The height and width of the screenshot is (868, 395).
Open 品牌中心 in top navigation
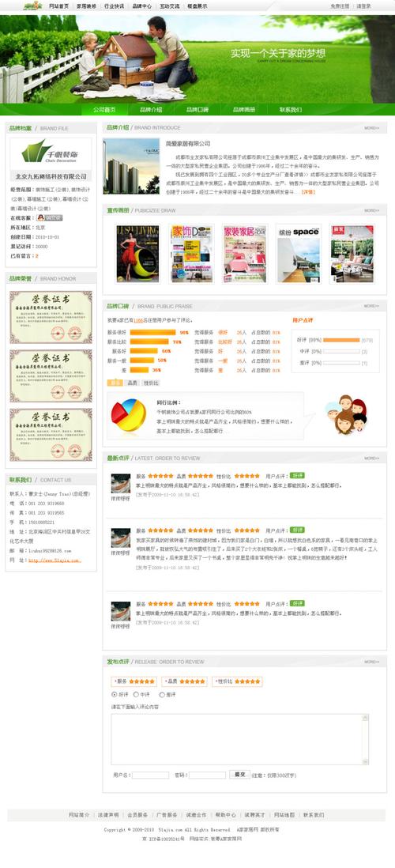142,6
